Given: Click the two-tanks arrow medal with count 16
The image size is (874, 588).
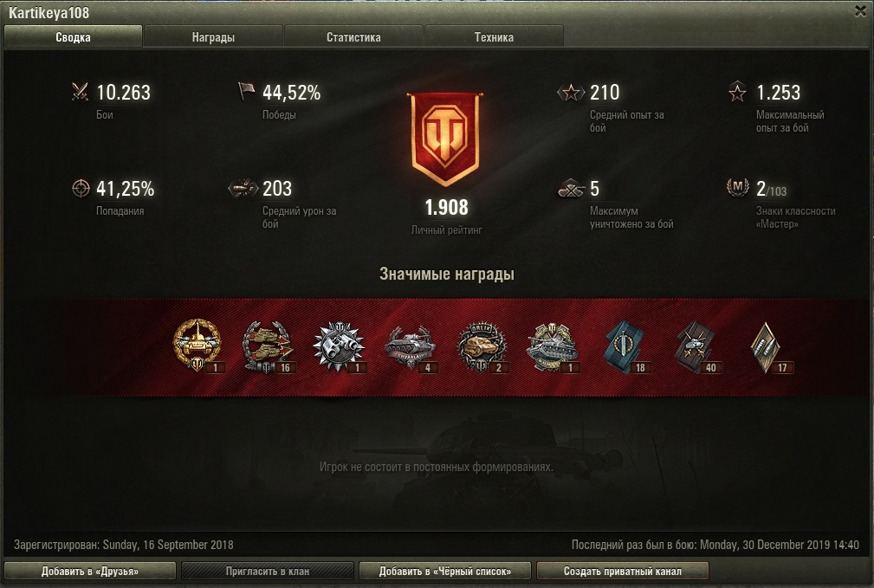Looking at the screenshot, I should click(269, 346).
